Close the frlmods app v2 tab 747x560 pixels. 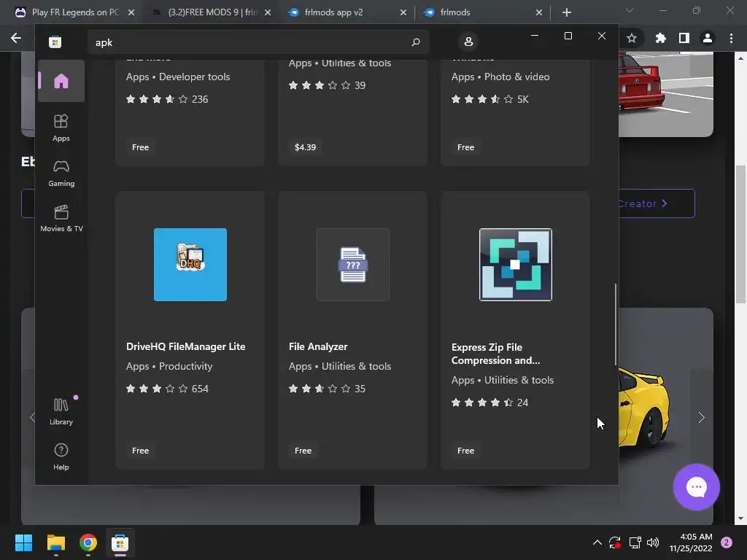[403, 12]
